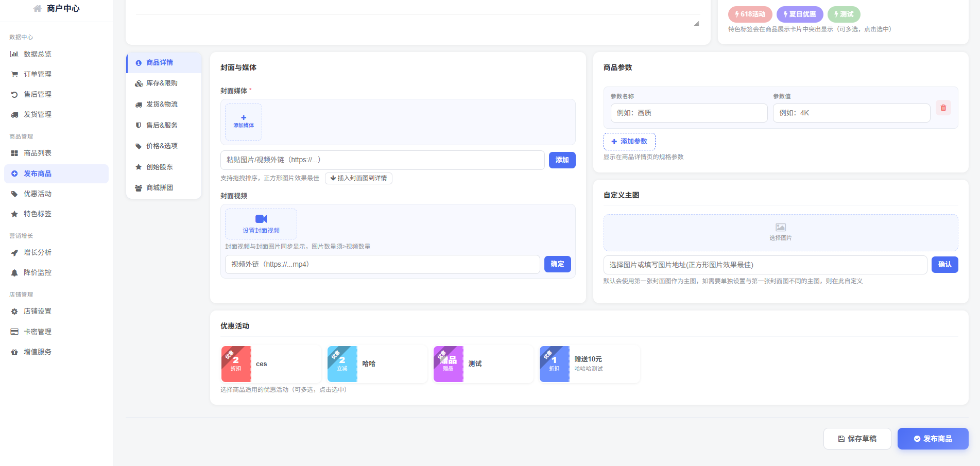The width and height of the screenshot is (980, 466).
Task: Click the 添加参数 button
Action: tap(629, 142)
